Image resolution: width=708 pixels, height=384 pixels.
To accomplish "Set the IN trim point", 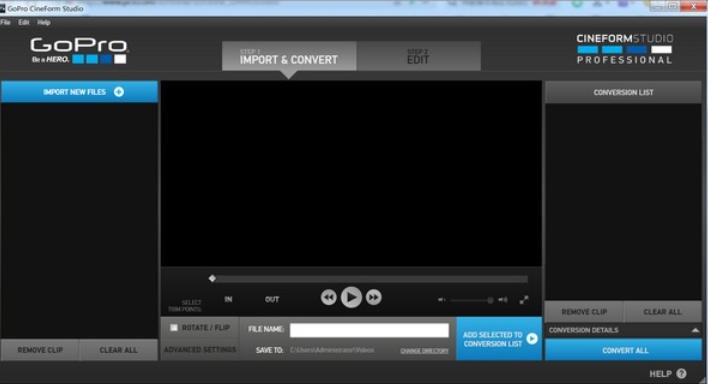I will [228, 299].
